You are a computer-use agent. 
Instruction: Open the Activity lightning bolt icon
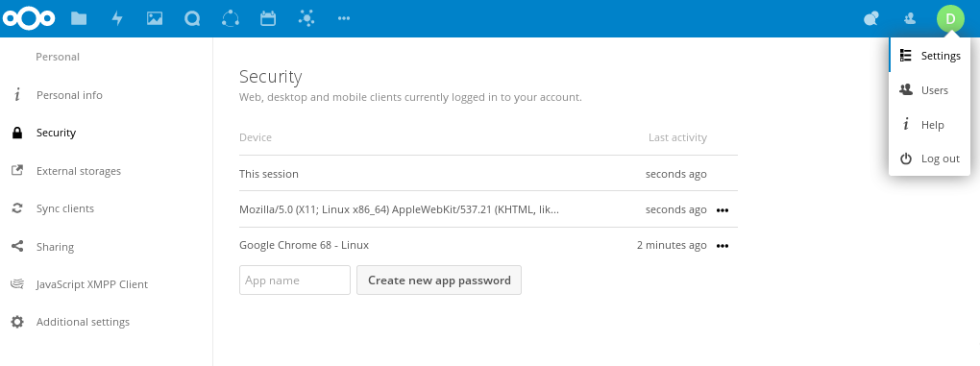click(117, 19)
